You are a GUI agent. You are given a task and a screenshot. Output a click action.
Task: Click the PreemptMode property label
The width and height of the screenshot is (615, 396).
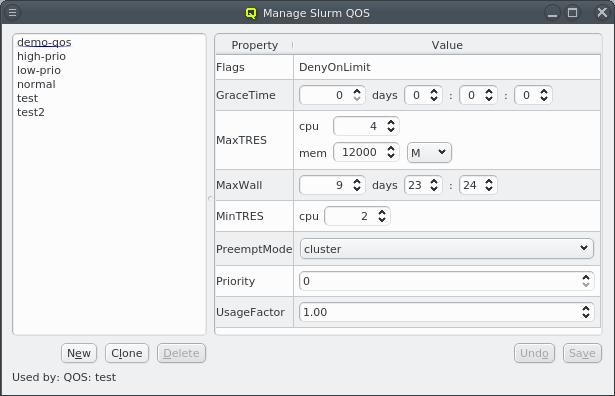[x=254, y=249]
